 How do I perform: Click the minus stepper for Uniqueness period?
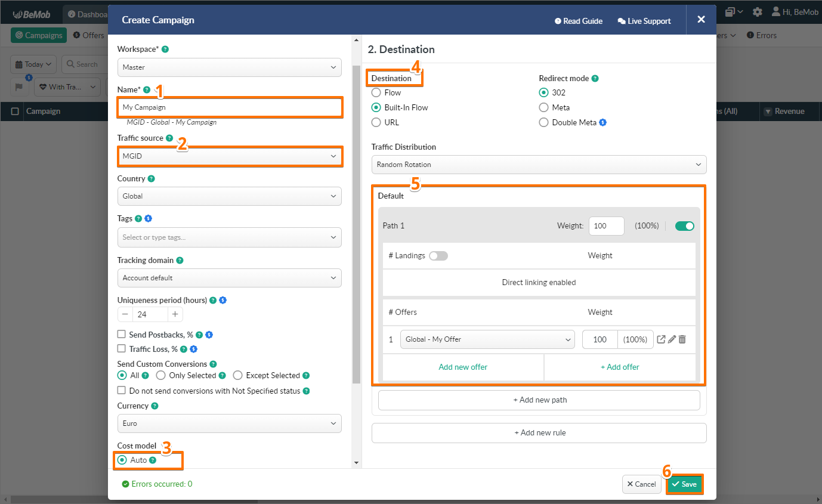125,314
